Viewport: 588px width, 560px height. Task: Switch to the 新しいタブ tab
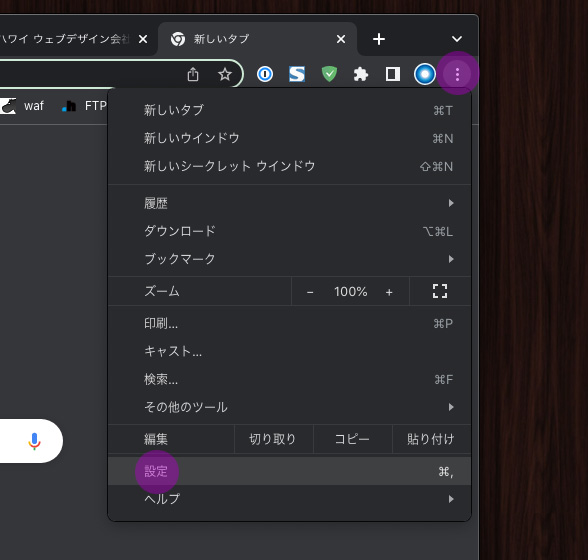tap(257, 39)
